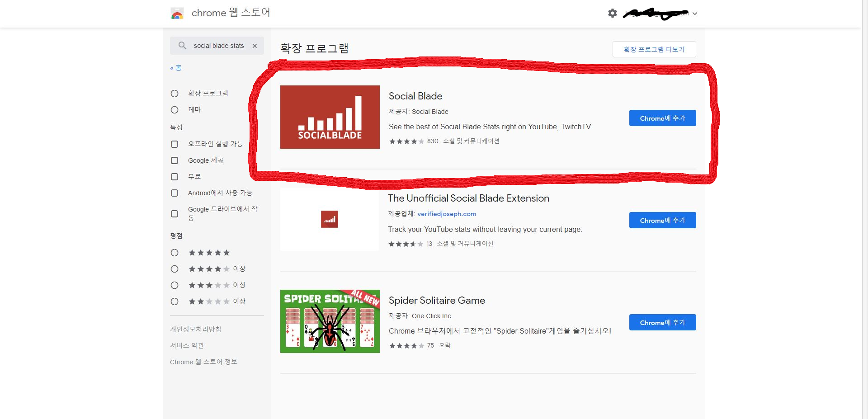
Task: Select the '테마' radio filter
Action: click(175, 110)
